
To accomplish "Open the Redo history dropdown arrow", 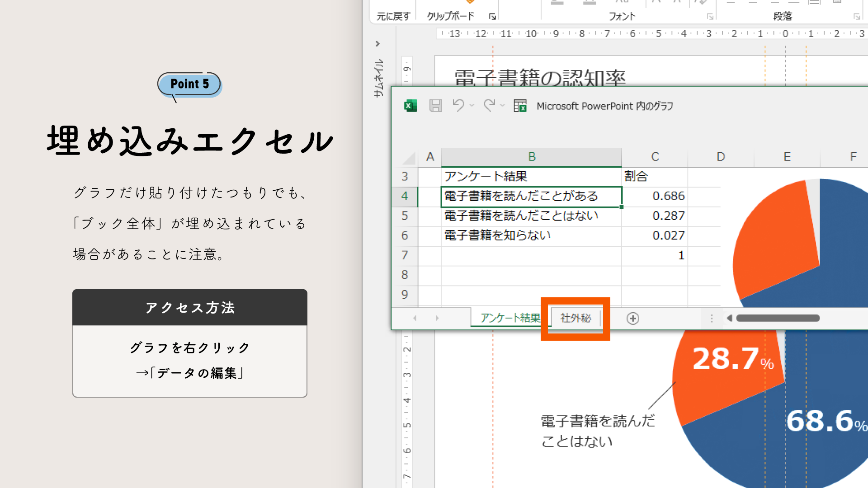I will (x=502, y=106).
